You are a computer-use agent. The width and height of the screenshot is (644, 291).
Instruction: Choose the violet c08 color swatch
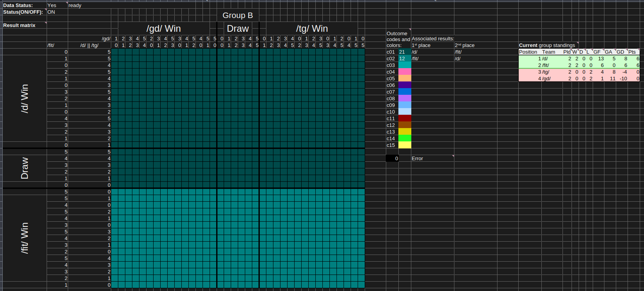point(405,99)
